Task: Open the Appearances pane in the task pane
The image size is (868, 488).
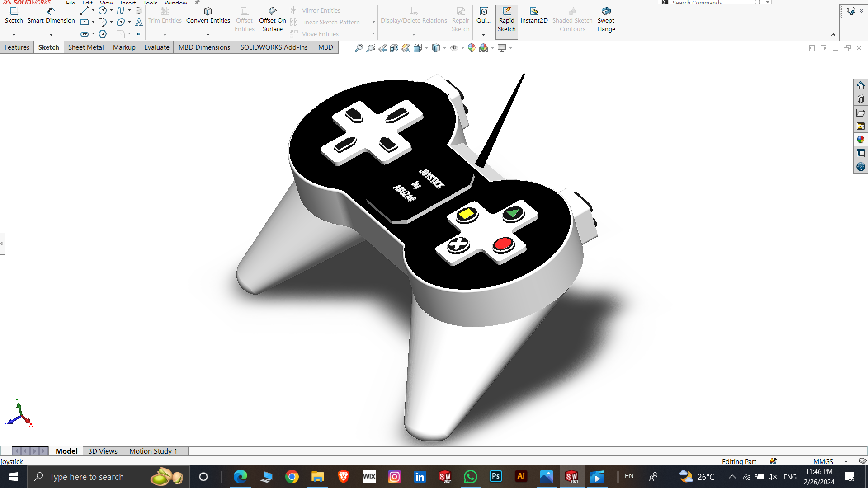Action: tap(860, 140)
